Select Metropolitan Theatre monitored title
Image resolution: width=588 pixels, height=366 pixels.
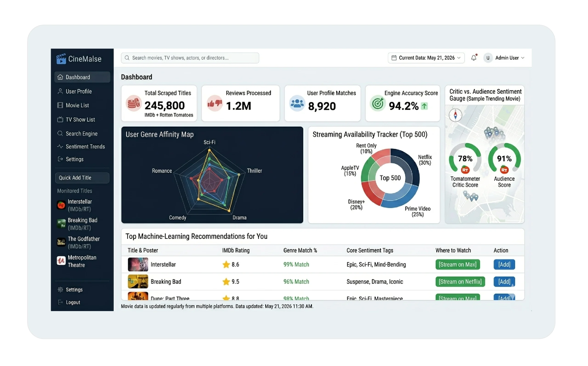82,261
